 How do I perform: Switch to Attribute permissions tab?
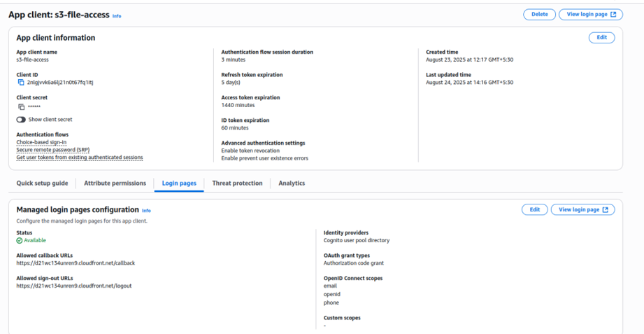115,183
